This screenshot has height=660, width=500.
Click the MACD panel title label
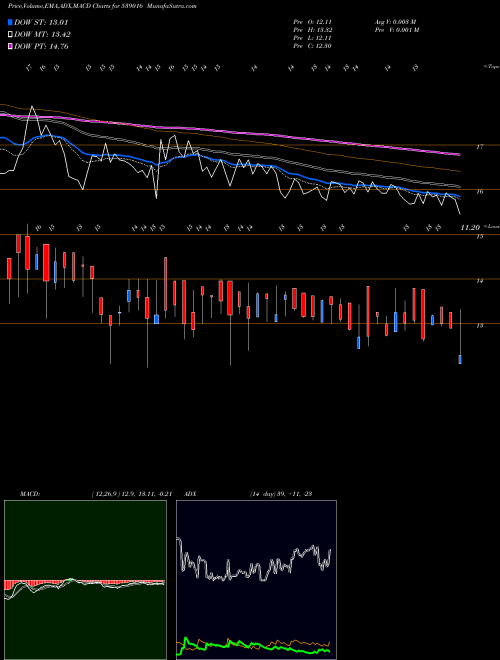coord(30,494)
